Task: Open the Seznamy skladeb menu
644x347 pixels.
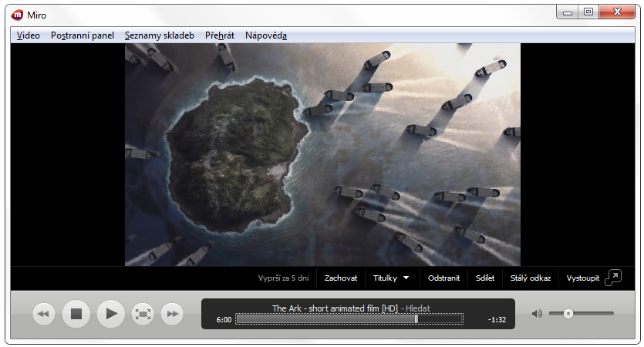Action: click(160, 35)
